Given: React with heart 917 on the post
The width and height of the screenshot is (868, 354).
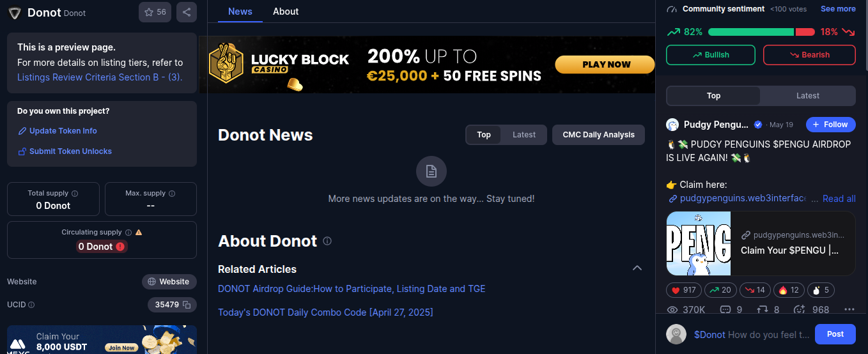Looking at the screenshot, I should pos(684,290).
